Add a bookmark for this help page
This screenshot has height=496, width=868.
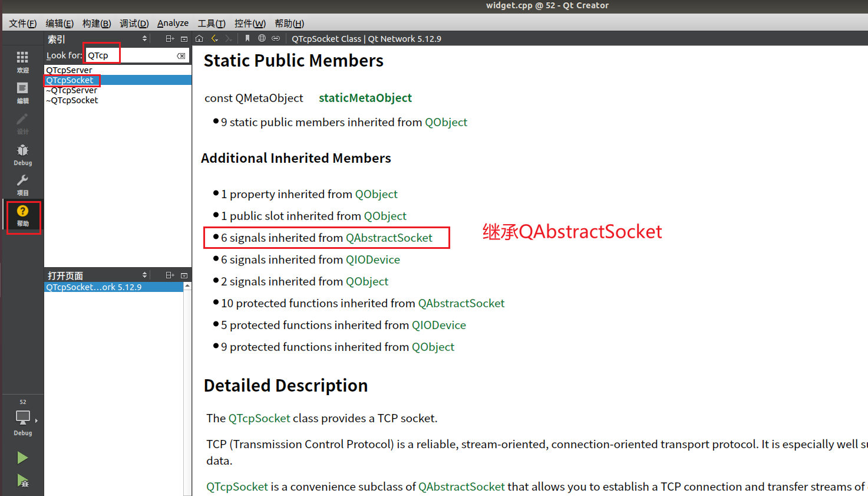247,39
